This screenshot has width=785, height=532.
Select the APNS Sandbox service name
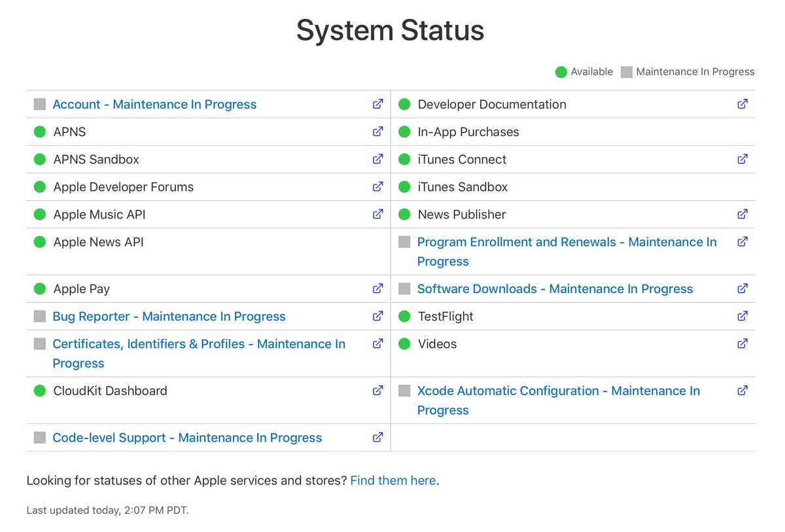[96, 159]
